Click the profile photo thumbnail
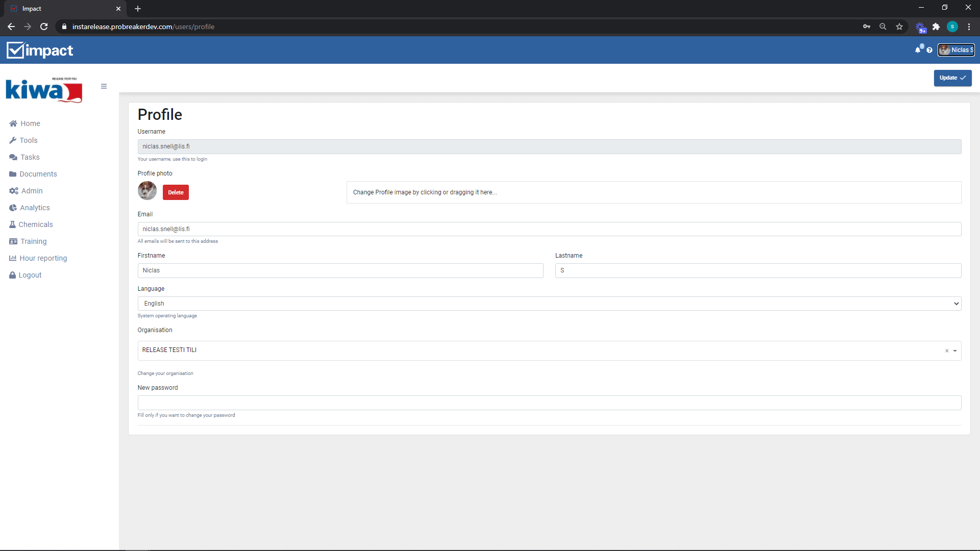 pyautogui.click(x=147, y=191)
